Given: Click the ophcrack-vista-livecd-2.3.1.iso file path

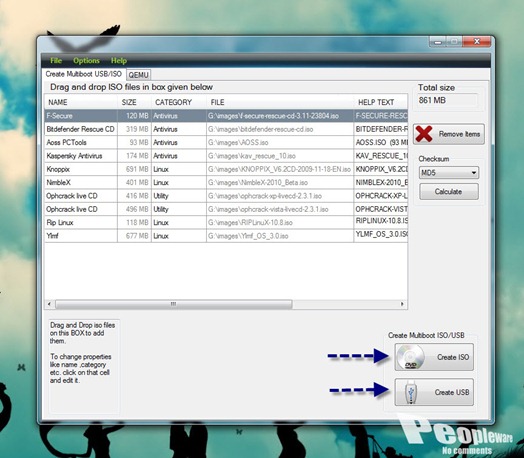Looking at the screenshot, I should coord(280,209).
